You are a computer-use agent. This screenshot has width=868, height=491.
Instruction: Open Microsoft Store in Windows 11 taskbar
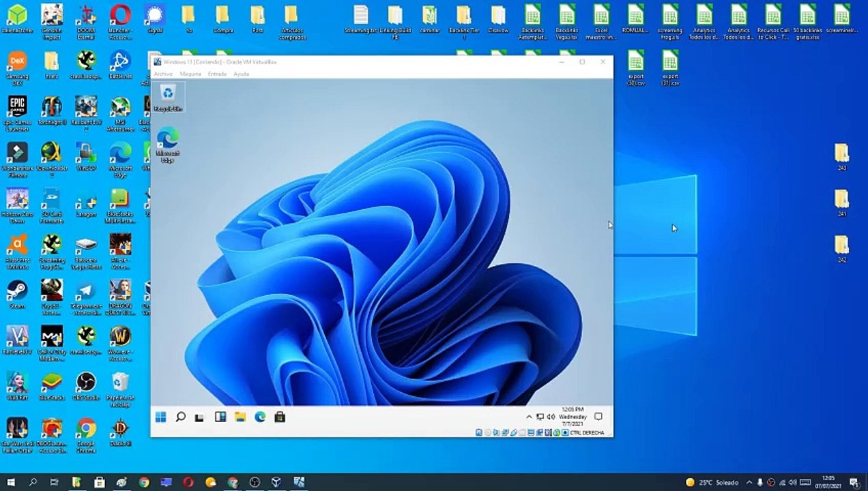pos(280,417)
